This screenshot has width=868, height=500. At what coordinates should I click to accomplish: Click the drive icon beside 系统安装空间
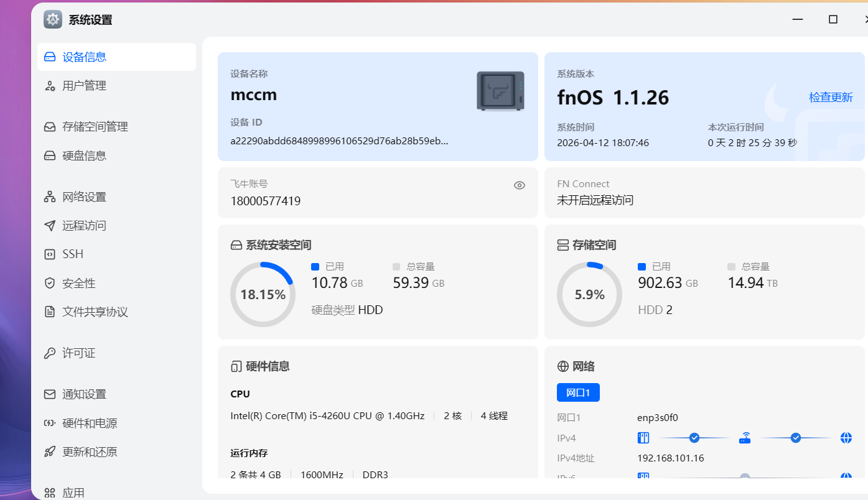236,245
